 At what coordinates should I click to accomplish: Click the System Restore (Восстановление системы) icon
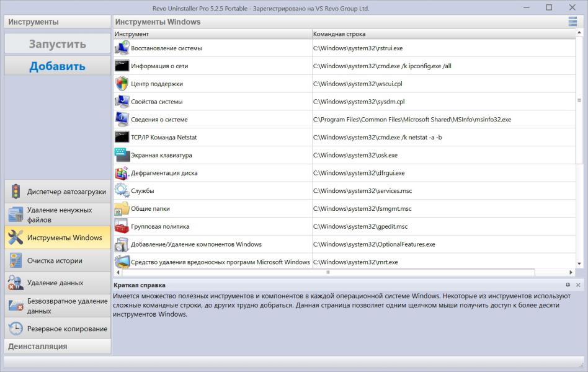click(122, 48)
